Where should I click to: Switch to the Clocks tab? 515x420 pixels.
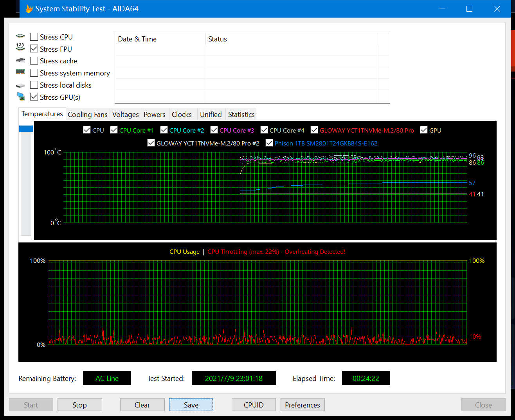[x=182, y=115]
